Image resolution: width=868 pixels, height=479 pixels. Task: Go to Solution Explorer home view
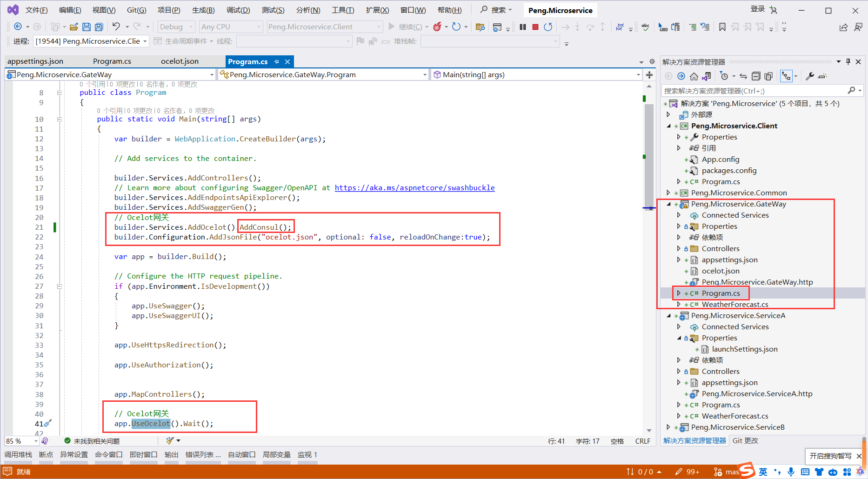click(694, 76)
